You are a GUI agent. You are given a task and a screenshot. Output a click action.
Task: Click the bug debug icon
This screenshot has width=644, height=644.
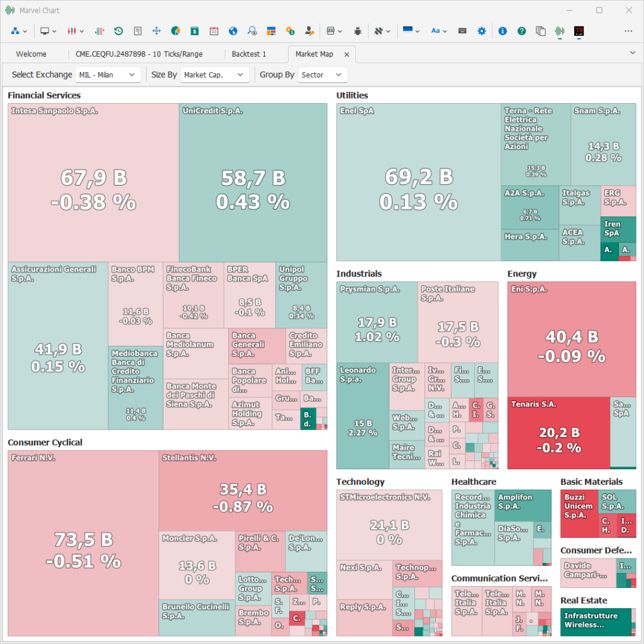tap(358, 31)
